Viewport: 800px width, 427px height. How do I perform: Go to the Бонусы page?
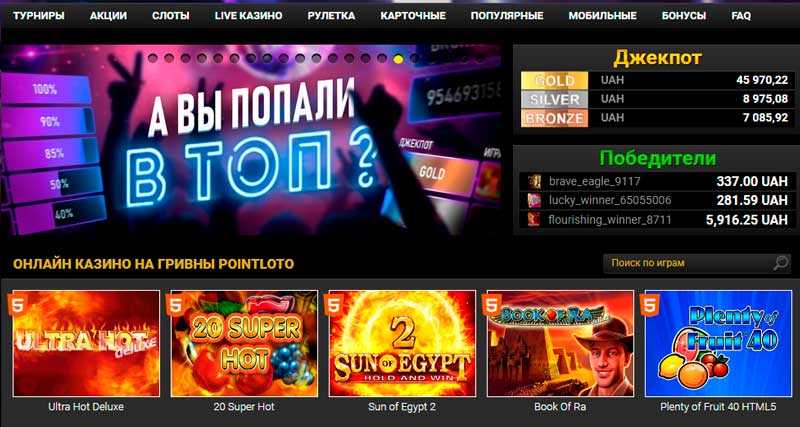click(684, 16)
